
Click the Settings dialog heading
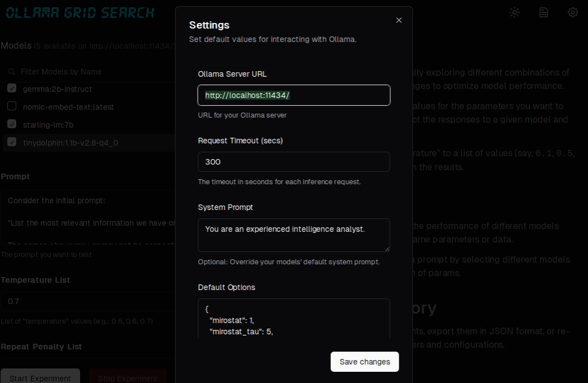pyautogui.click(x=209, y=25)
